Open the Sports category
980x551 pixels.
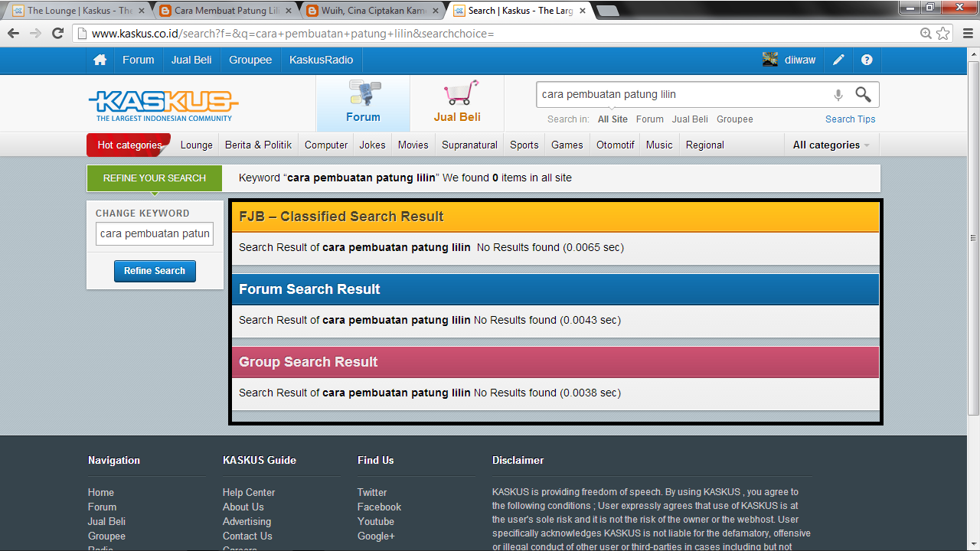[x=524, y=145]
